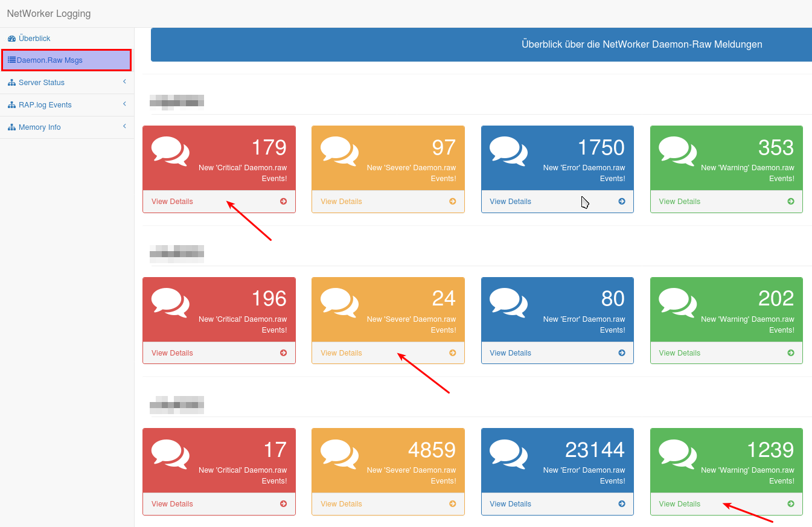Click arrow circle icon on 353 Warning card

[791, 202]
